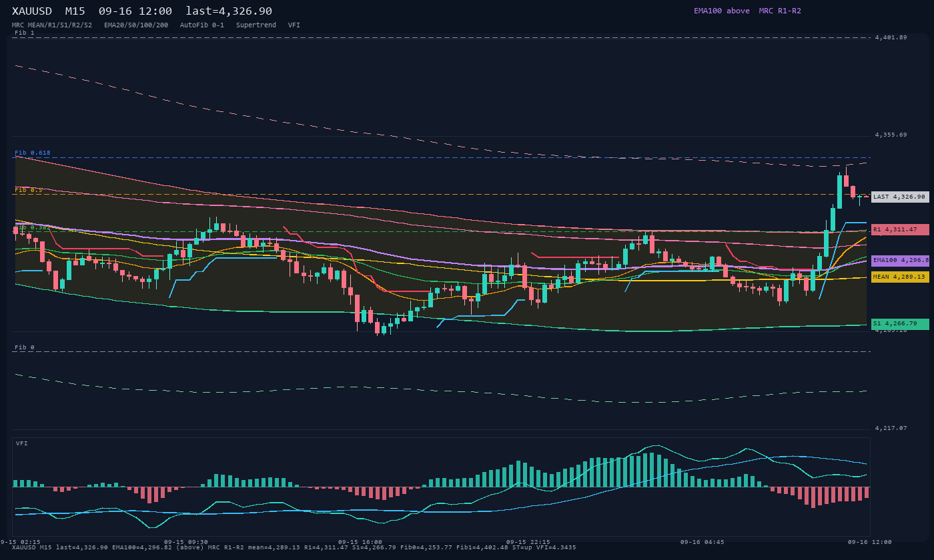Click the Fib 0 level label
934x560 pixels.
(25, 347)
